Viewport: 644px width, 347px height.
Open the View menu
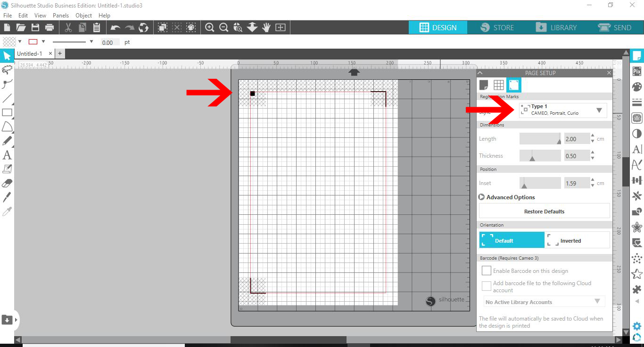40,15
